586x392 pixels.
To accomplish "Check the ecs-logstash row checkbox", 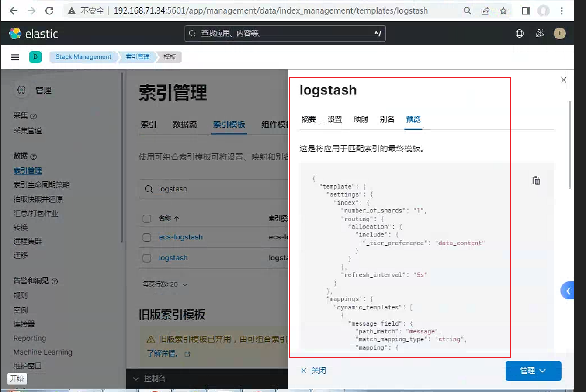I will [147, 237].
